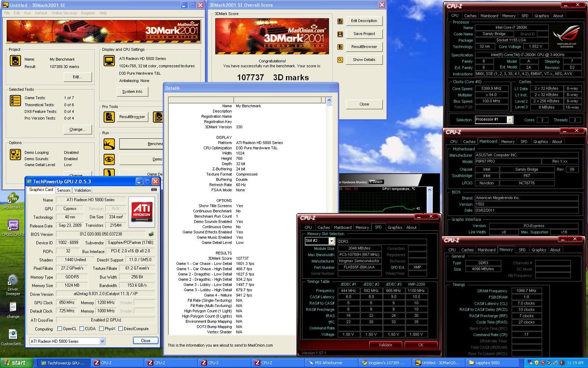Click scroll-up arrow in Afterburner Hardware Monitor

pyautogui.click(x=429, y=190)
